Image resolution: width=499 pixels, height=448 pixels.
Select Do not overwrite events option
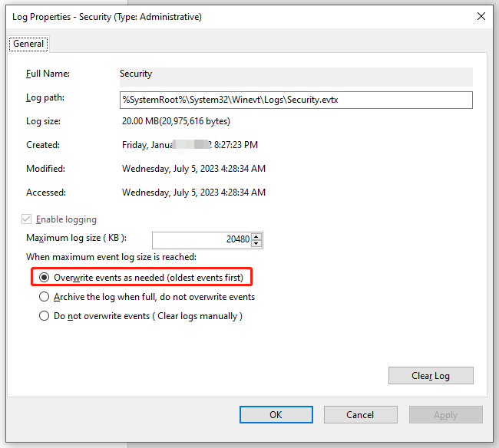(45, 316)
